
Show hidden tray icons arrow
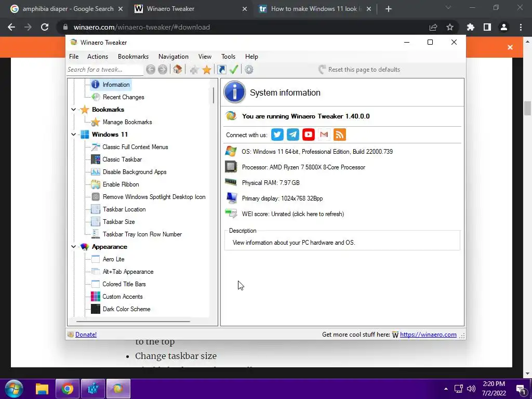tap(446, 389)
